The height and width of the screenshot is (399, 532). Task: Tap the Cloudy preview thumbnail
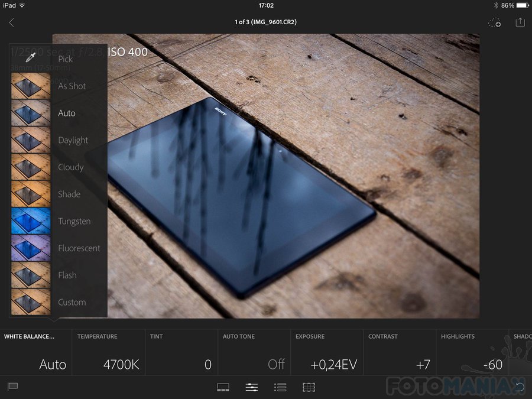click(31, 167)
